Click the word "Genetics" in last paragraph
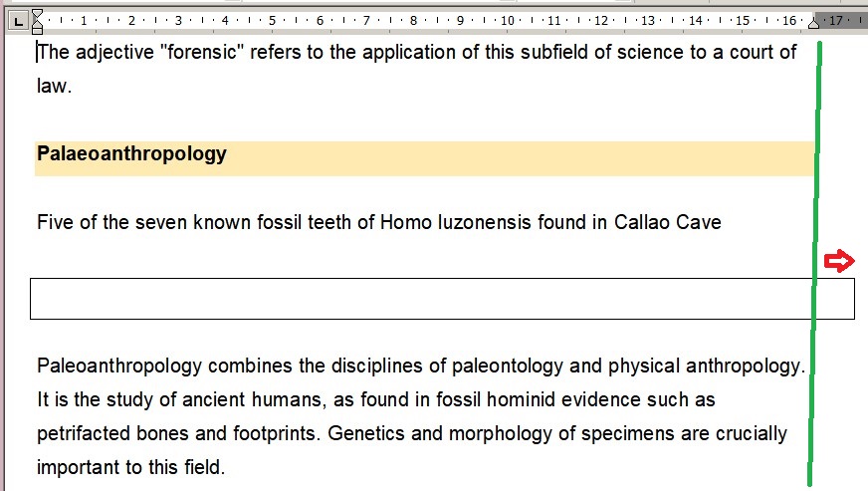The width and height of the screenshot is (868, 491). 362,434
